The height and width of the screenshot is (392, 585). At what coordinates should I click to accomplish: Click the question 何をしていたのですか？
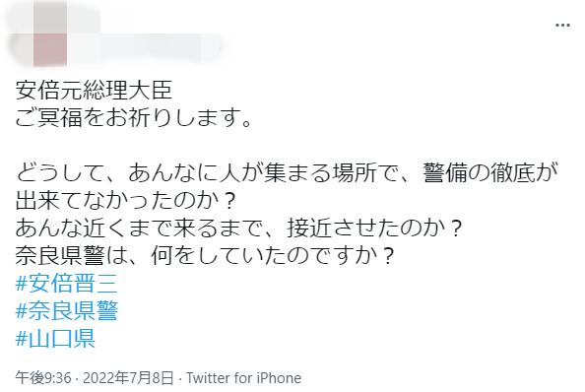coord(273,255)
